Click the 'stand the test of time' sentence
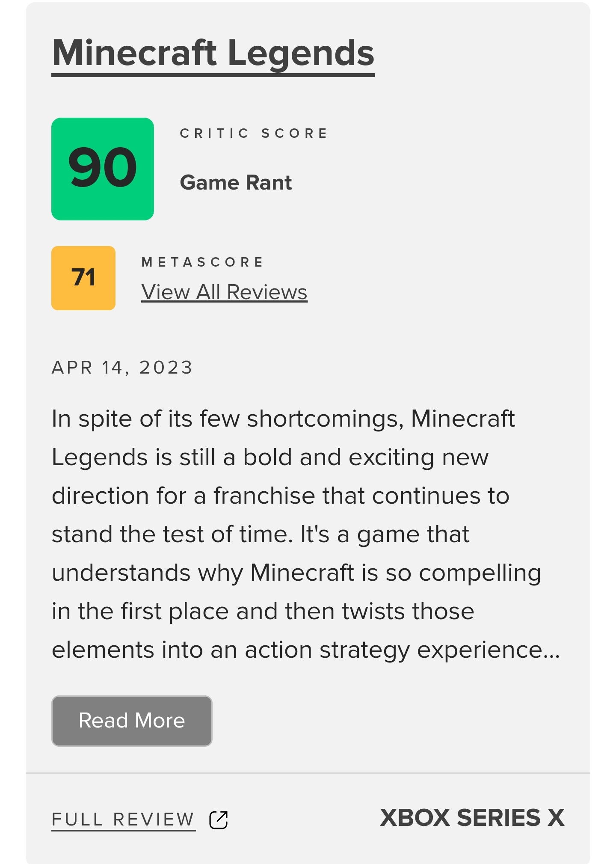This screenshot has height=864, width=616. 172,534
